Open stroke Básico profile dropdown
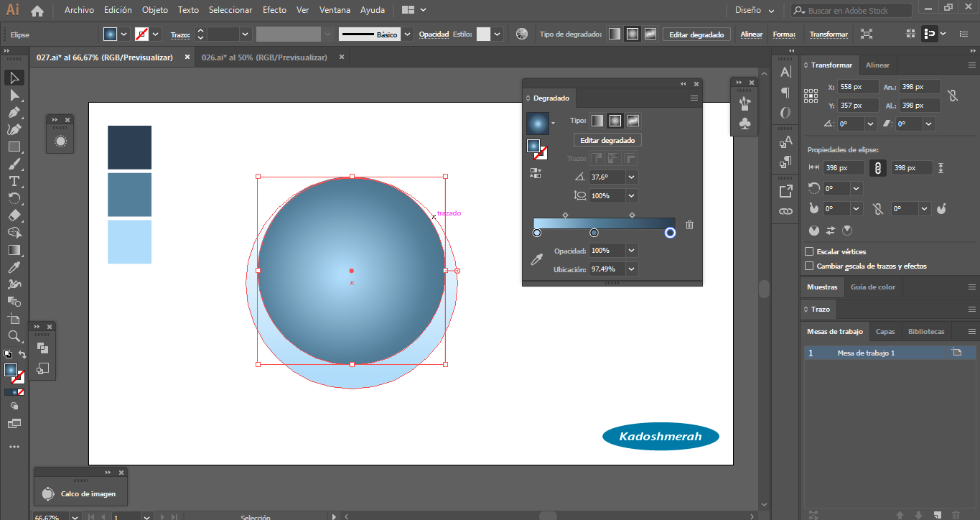This screenshot has width=980, height=520. coord(408,34)
